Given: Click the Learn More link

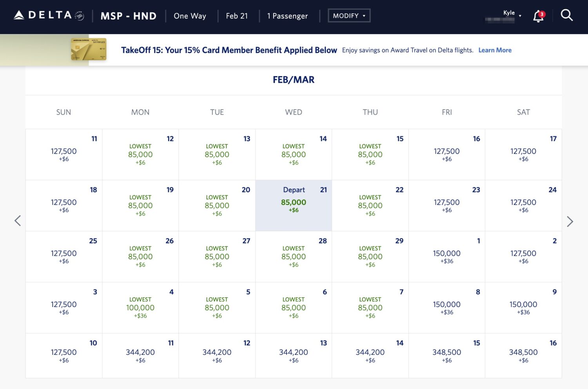Looking at the screenshot, I should (495, 50).
